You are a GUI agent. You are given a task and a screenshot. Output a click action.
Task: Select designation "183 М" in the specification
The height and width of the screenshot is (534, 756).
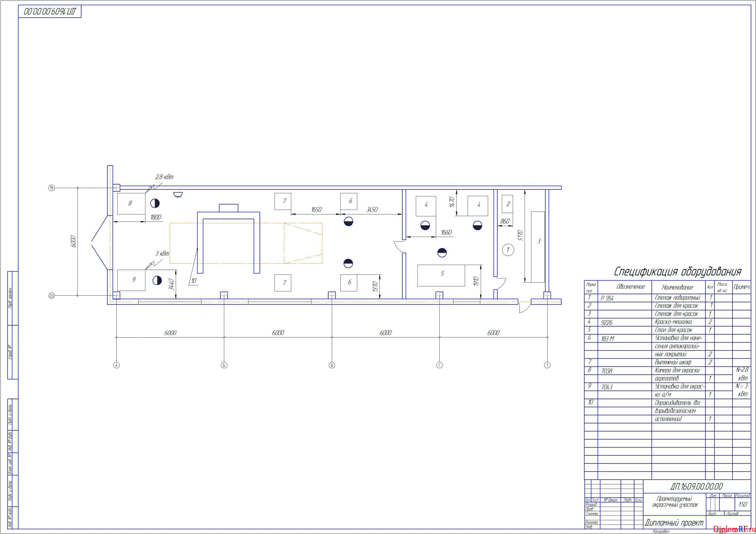coord(608,338)
